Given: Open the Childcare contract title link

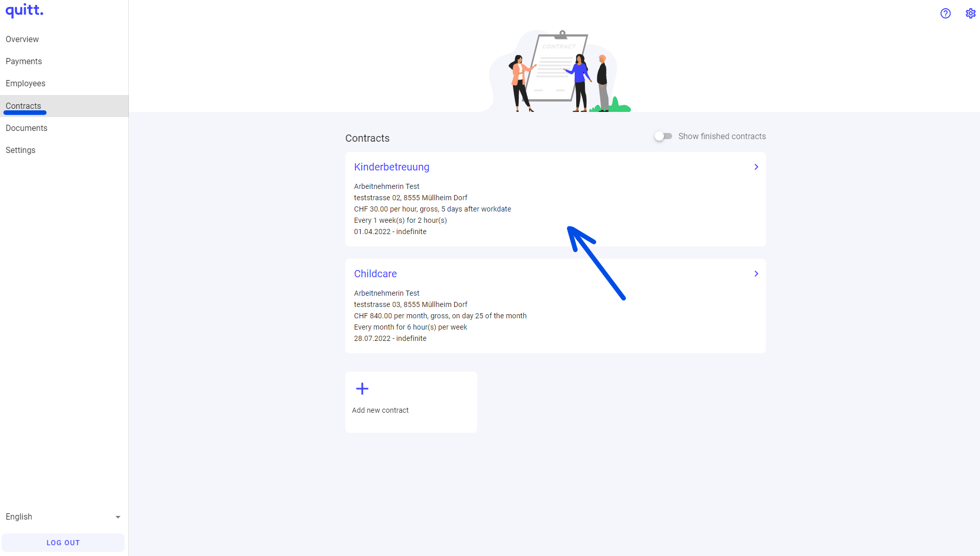Looking at the screenshot, I should point(375,274).
